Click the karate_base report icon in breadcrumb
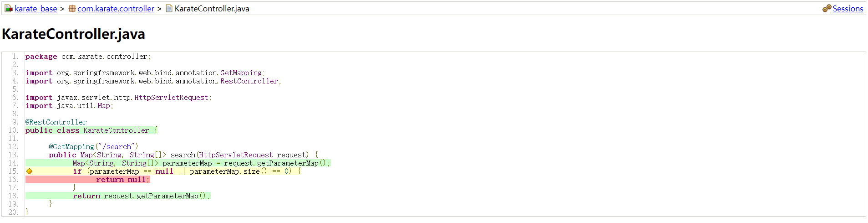 [x=9, y=9]
